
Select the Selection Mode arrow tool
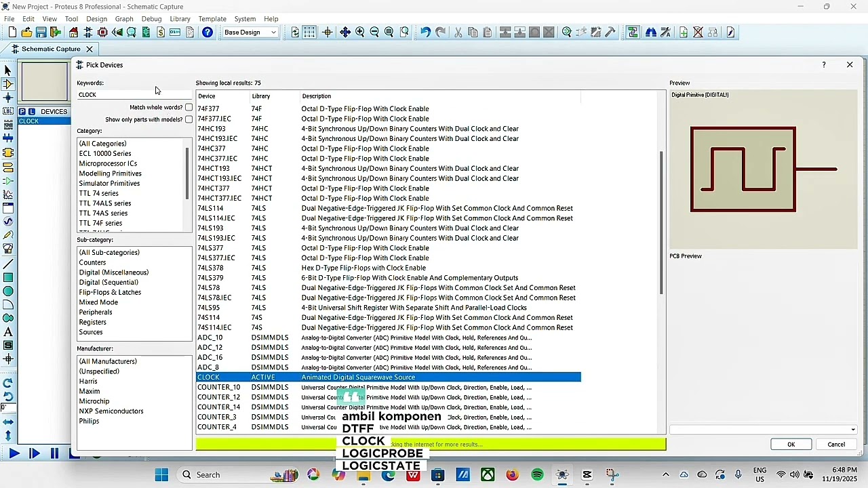click(8, 70)
